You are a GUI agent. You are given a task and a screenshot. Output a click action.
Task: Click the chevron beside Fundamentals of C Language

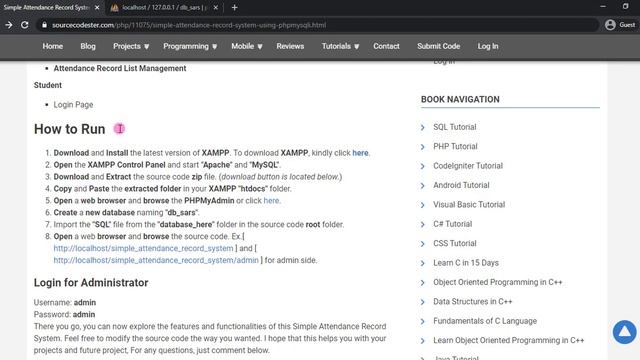(423, 321)
